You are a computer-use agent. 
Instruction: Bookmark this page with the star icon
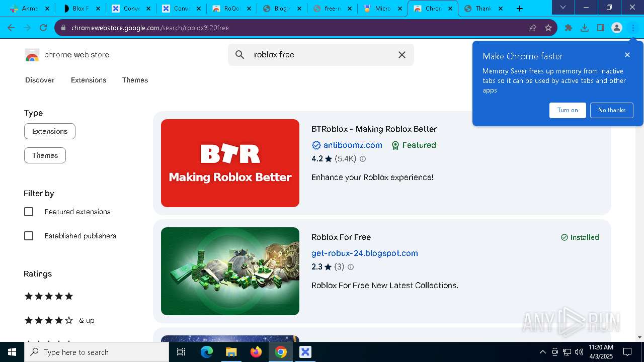point(548,28)
